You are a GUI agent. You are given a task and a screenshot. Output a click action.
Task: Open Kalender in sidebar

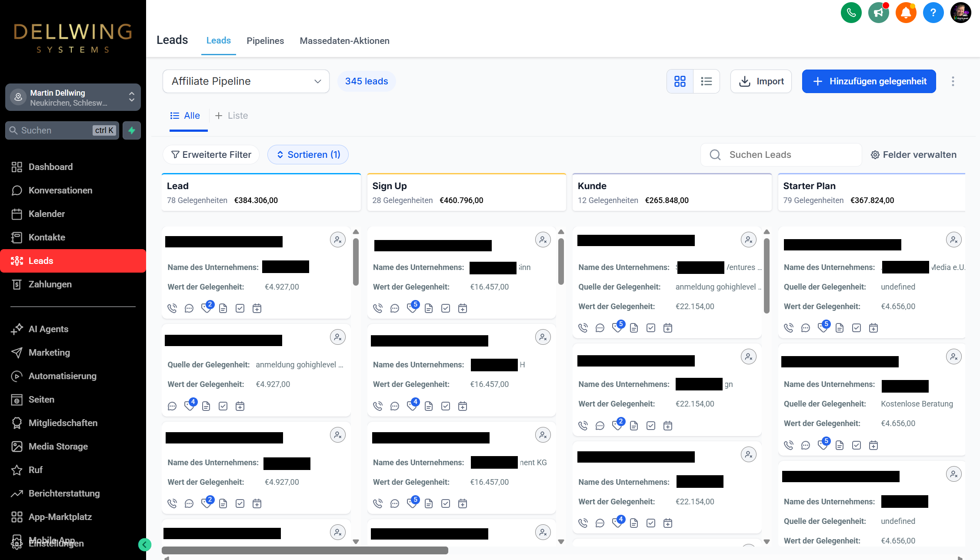click(x=73, y=214)
